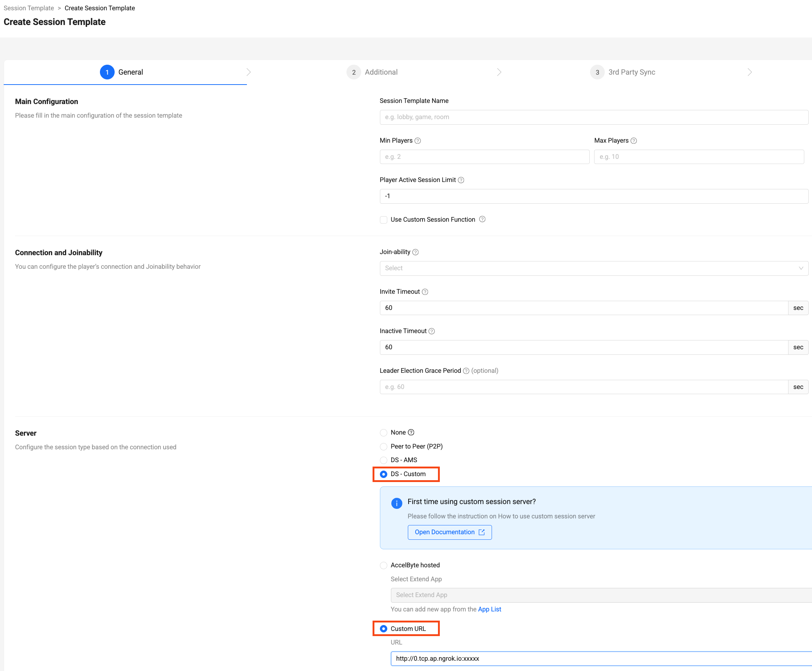The width and height of the screenshot is (812, 671).
Task: Click the Inactive Timeout help icon
Action: coord(431,331)
